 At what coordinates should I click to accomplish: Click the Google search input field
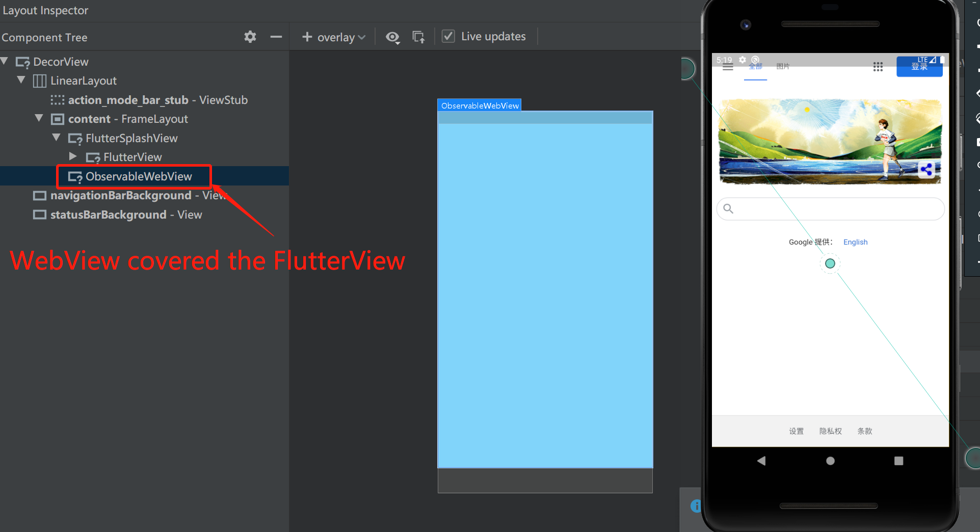pos(830,208)
